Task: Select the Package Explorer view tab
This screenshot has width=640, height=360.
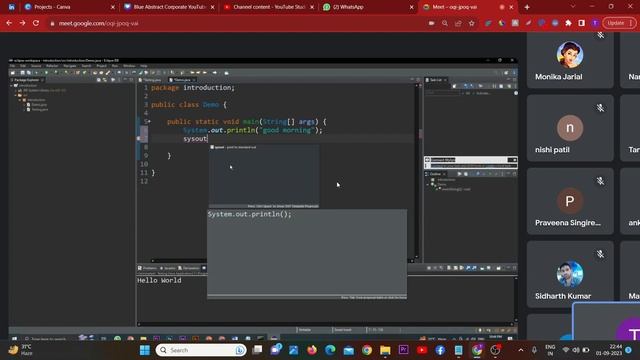Action: tap(27, 80)
